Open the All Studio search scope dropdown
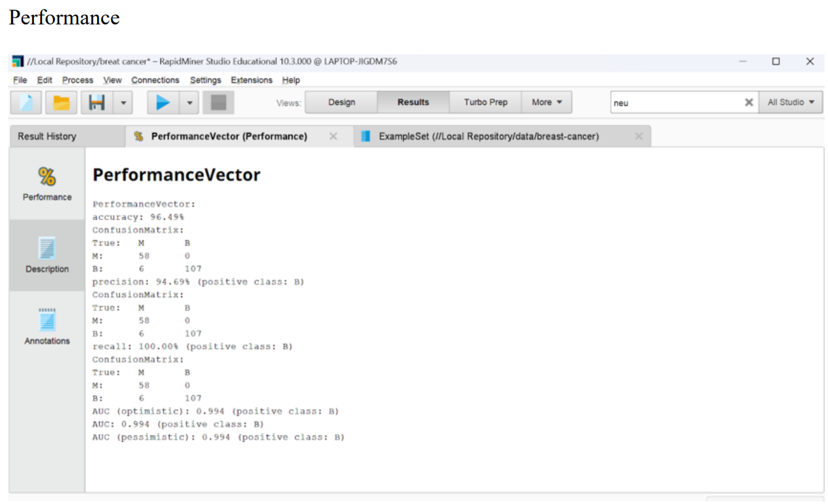The width and height of the screenshot is (828, 504). pos(791,102)
